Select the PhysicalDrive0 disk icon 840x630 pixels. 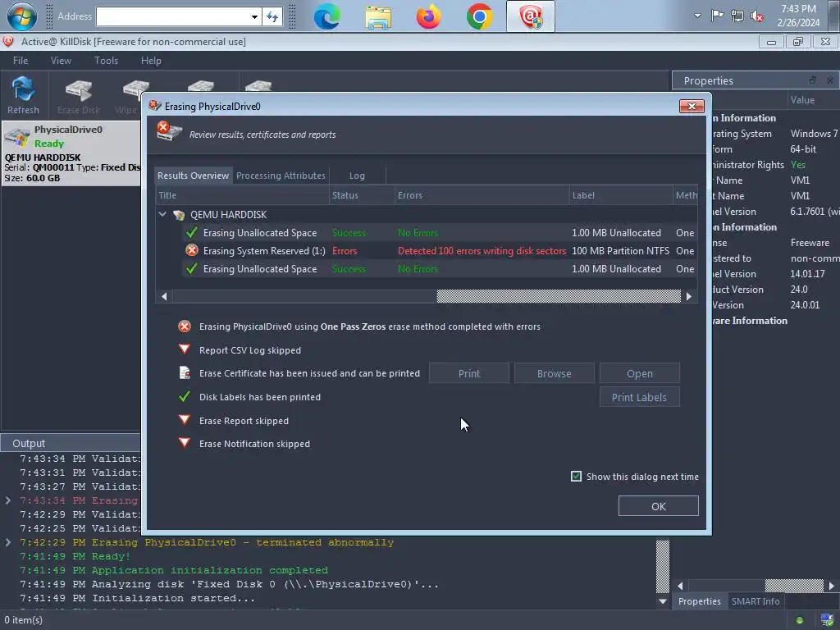(x=16, y=137)
